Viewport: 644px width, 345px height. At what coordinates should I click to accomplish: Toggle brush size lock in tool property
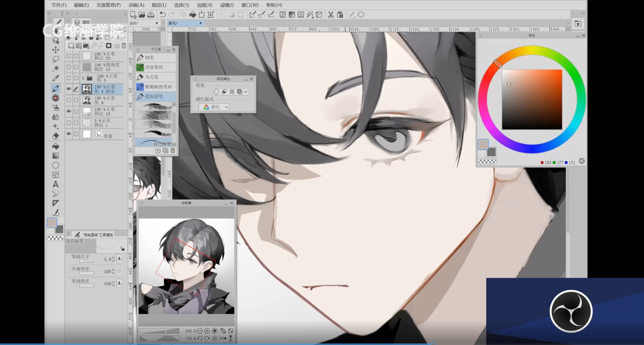[122, 248]
